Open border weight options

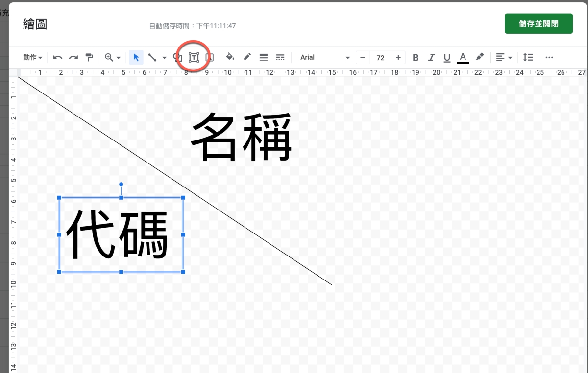tap(264, 57)
